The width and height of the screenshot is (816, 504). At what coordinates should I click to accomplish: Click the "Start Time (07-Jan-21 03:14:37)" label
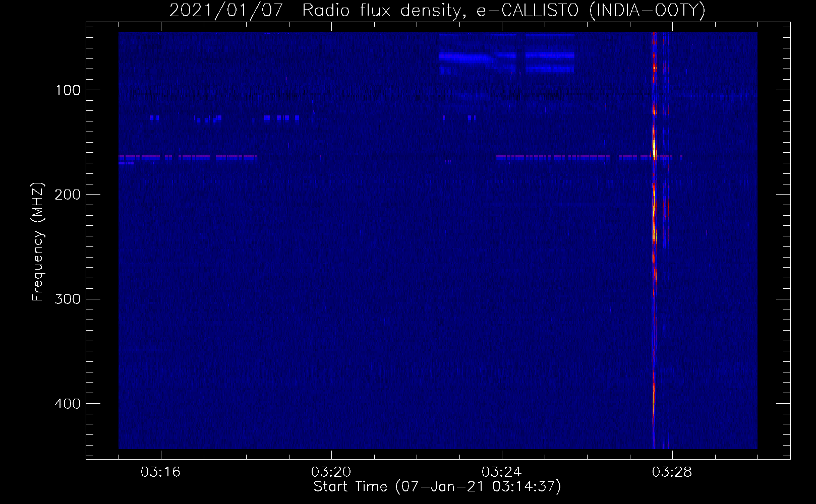point(437,487)
